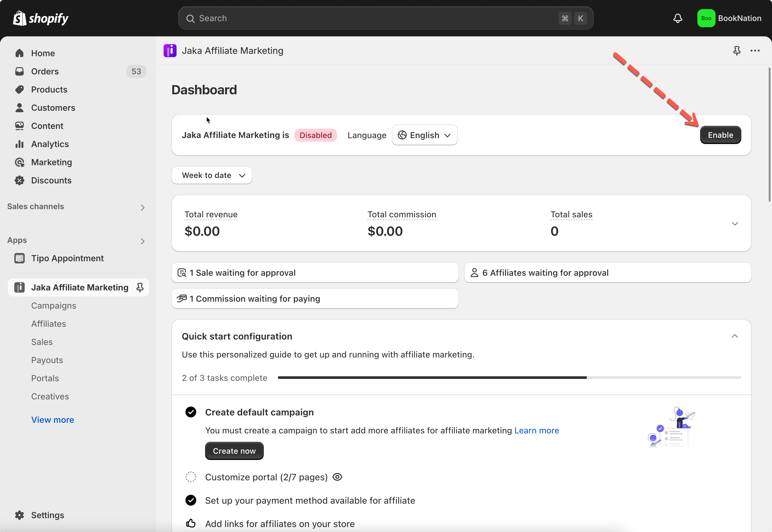Collapse the Quick start configuration section
The image size is (772, 532).
coord(734,336)
